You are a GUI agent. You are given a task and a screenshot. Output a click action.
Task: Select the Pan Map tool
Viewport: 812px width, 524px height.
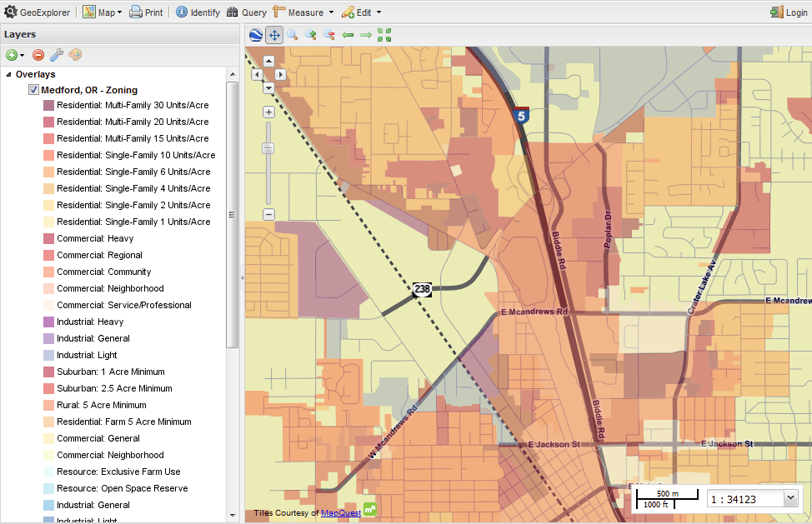coord(274,35)
